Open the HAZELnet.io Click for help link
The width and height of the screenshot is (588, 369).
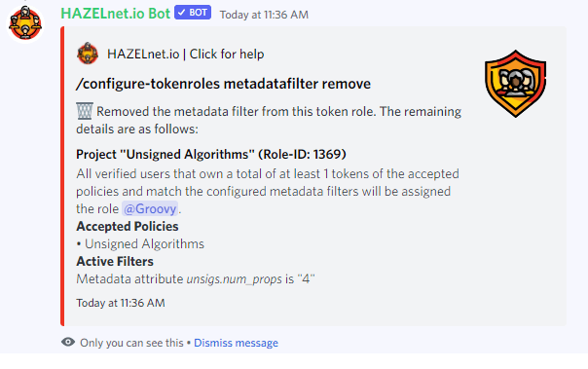pos(185,54)
